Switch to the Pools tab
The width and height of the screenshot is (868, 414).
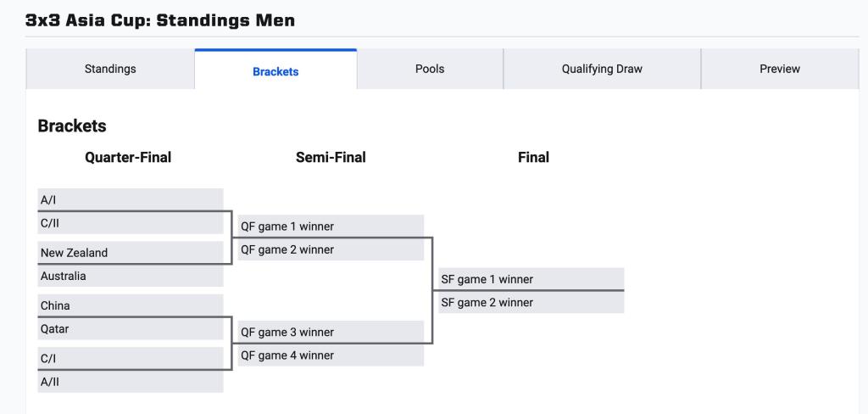tap(430, 70)
